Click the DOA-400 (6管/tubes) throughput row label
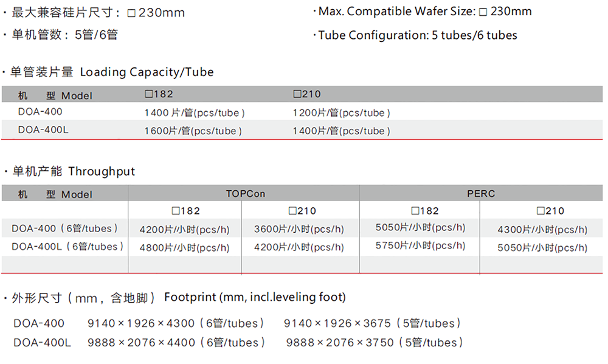The image size is (608, 364). point(65,228)
